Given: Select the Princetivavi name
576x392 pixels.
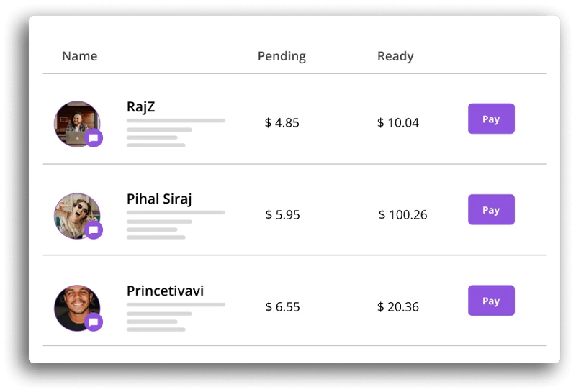Looking at the screenshot, I should [x=165, y=291].
